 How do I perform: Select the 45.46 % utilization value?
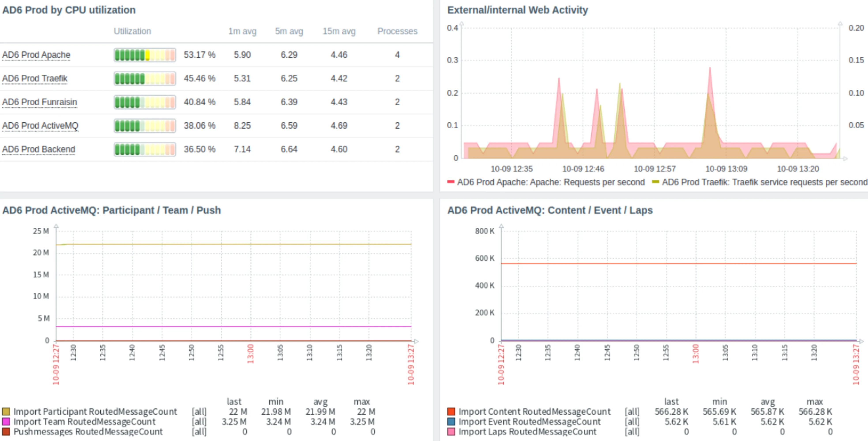click(x=200, y=78)
